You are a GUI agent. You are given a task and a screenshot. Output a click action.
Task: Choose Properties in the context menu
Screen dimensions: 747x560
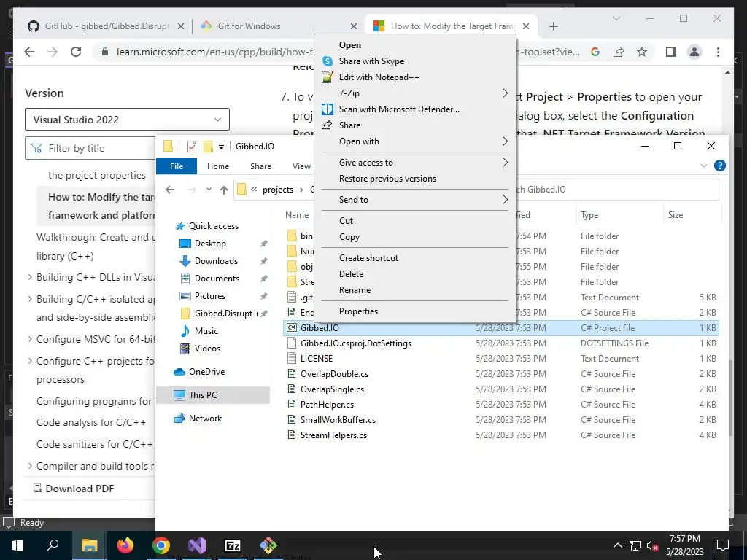(x=358, y=311)
